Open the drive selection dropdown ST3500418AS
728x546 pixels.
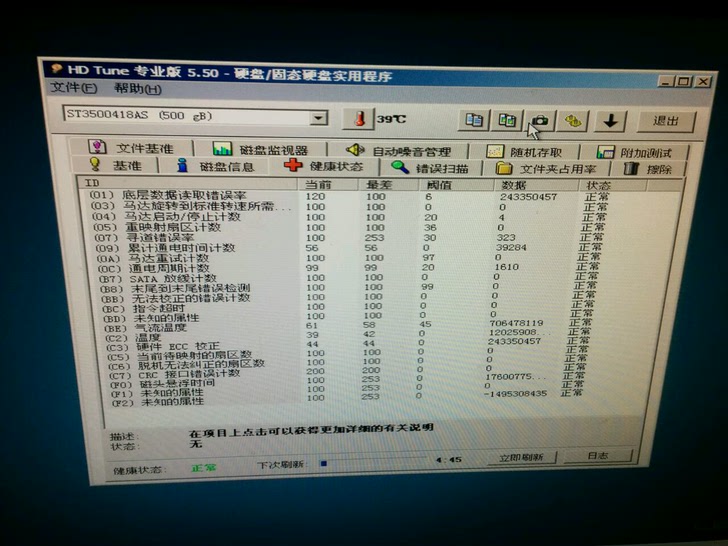[x=195, y=116]
